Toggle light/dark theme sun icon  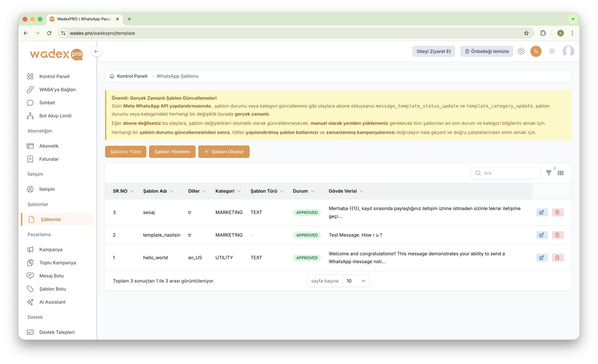pyautogui.click(x=552, y=51)
